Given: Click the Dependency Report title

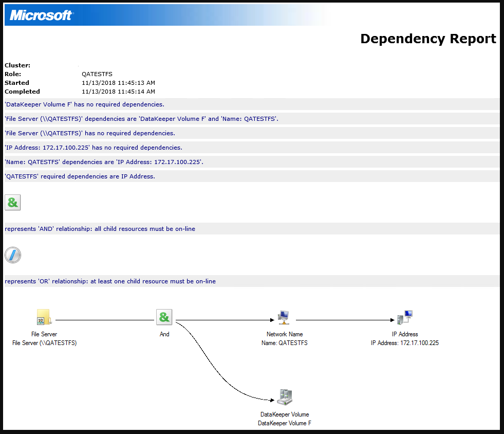Looking at the screenshot, I should pos(428,39).
